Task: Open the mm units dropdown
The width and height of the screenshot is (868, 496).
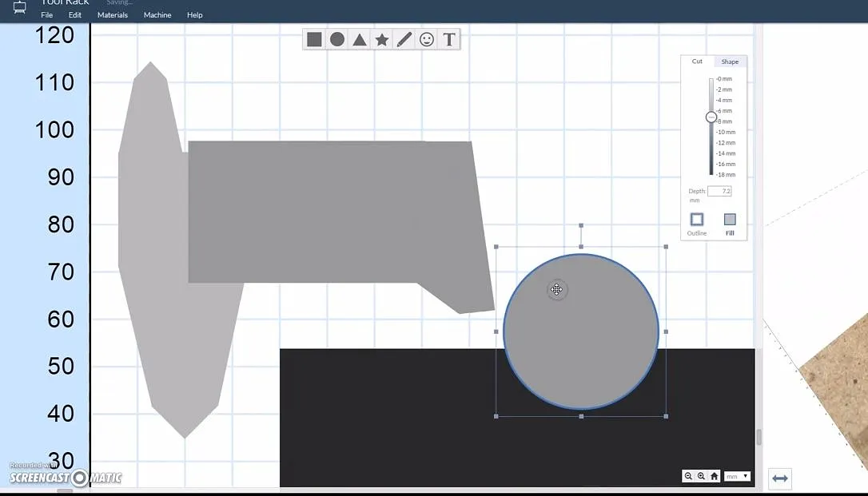Action: pyautogui.click(x=737, y=476)
